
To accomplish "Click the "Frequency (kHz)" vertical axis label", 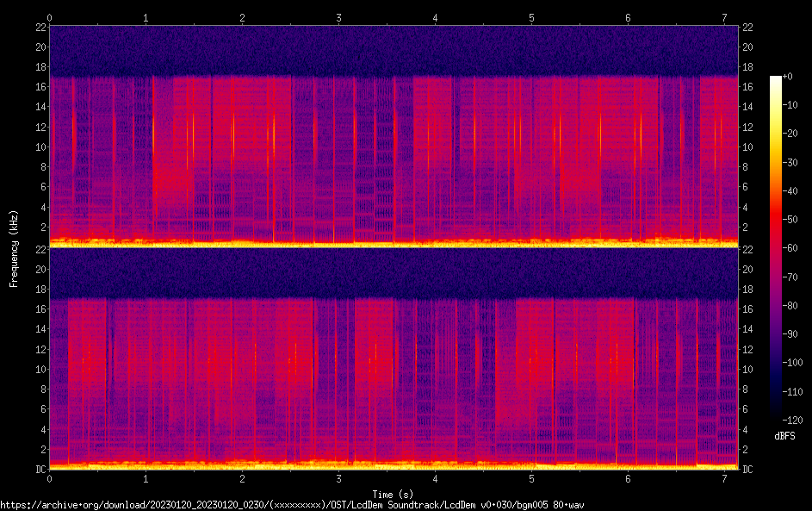I will tap(14, 247).
